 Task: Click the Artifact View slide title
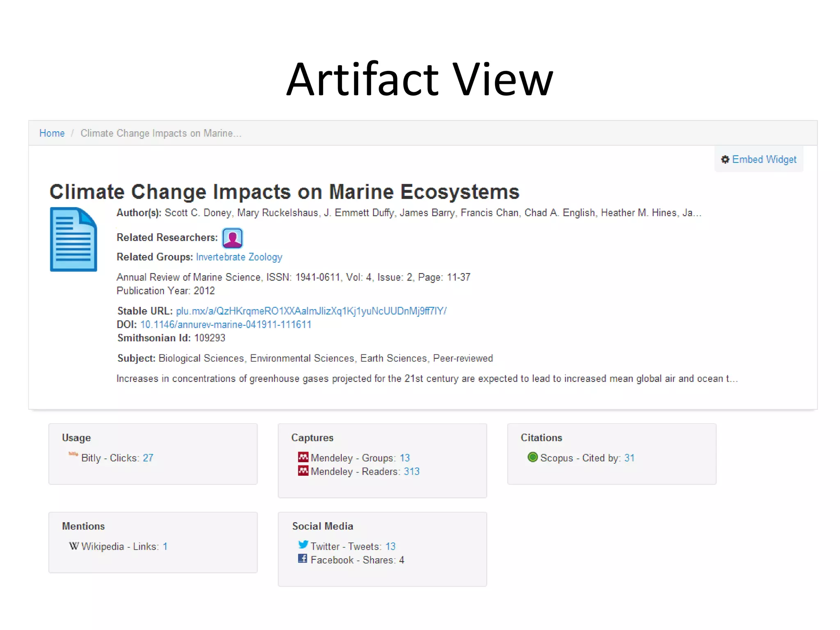(420, 79)
